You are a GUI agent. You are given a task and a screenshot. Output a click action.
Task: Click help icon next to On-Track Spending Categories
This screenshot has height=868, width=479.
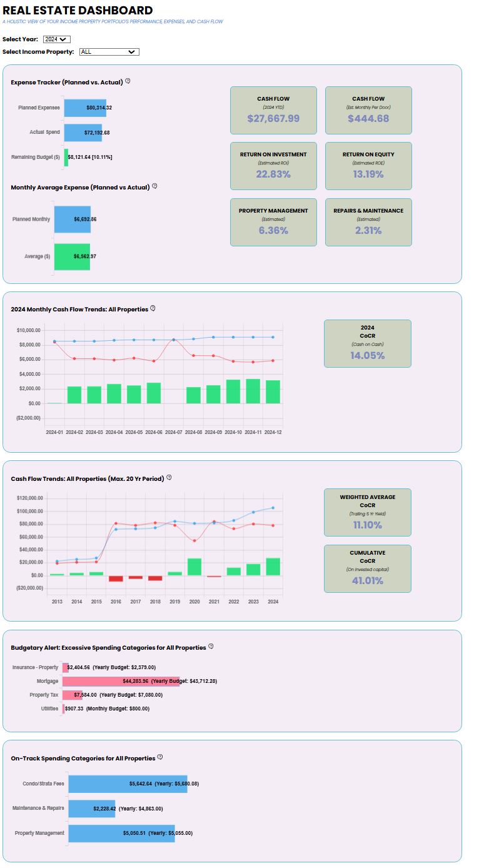tap(160, 757)
